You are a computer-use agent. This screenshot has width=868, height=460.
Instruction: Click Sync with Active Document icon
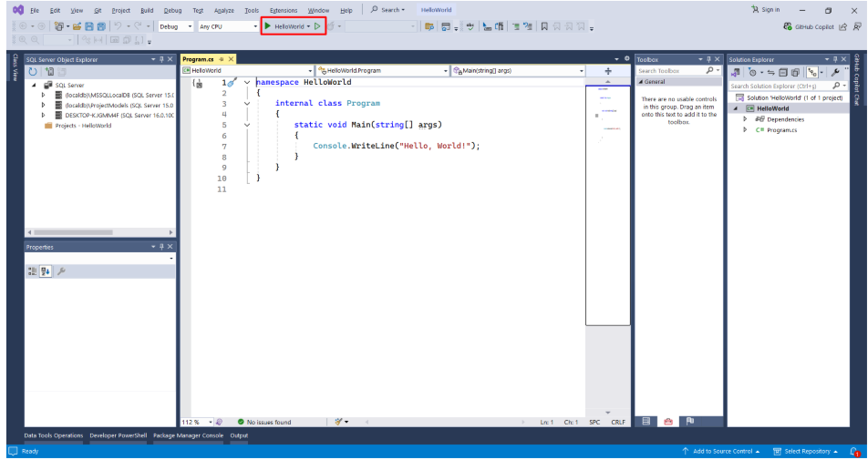770,73
